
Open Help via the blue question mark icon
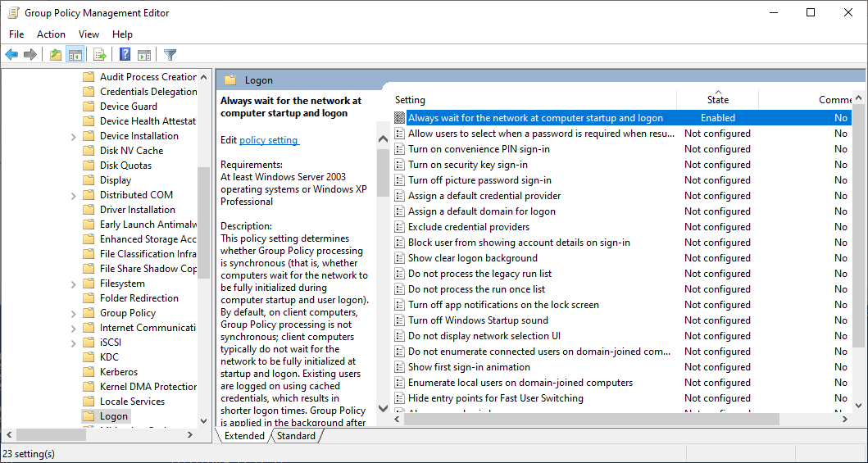click(x=125, y=55)
